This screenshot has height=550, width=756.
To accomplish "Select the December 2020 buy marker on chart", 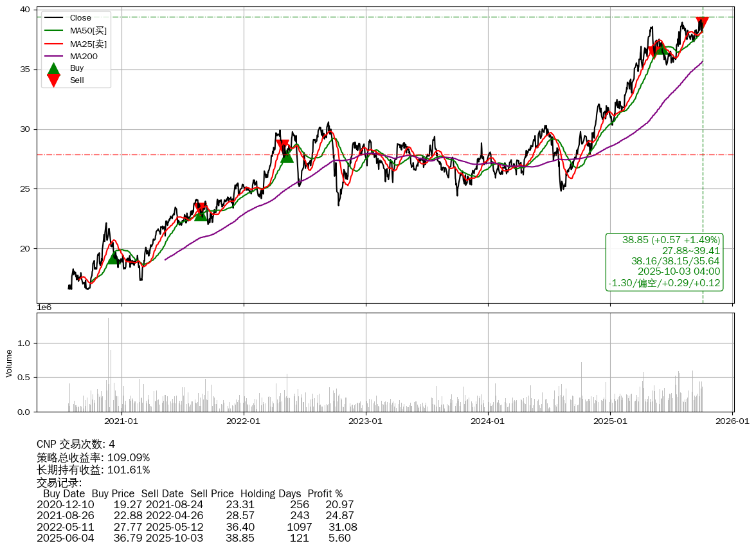I will 113,257.
